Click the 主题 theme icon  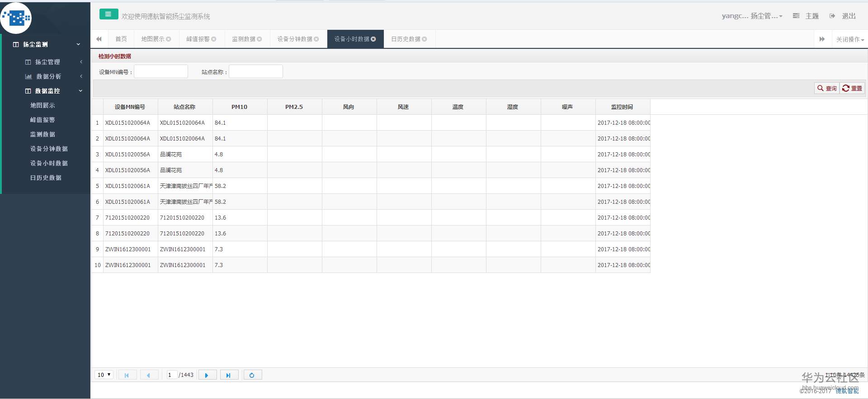pos(796,16)
